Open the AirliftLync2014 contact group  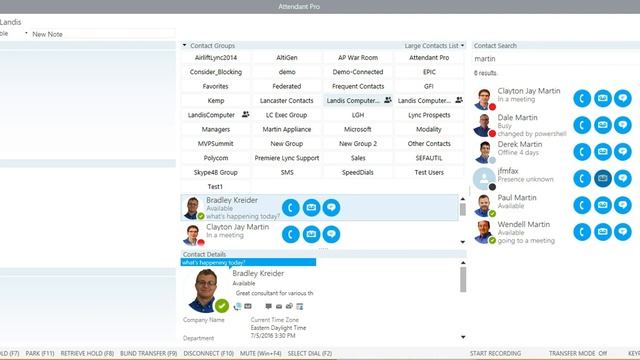click(x=216, y=58)
